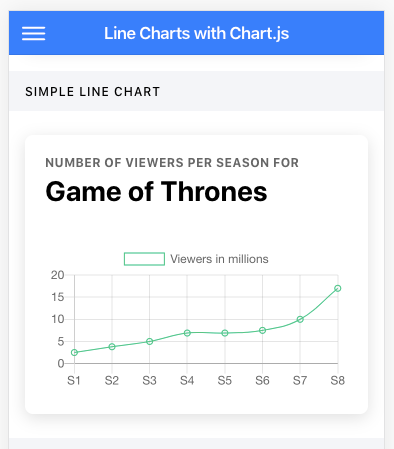
Task: Click the 10 y-axis label
Action: [57, 319]
